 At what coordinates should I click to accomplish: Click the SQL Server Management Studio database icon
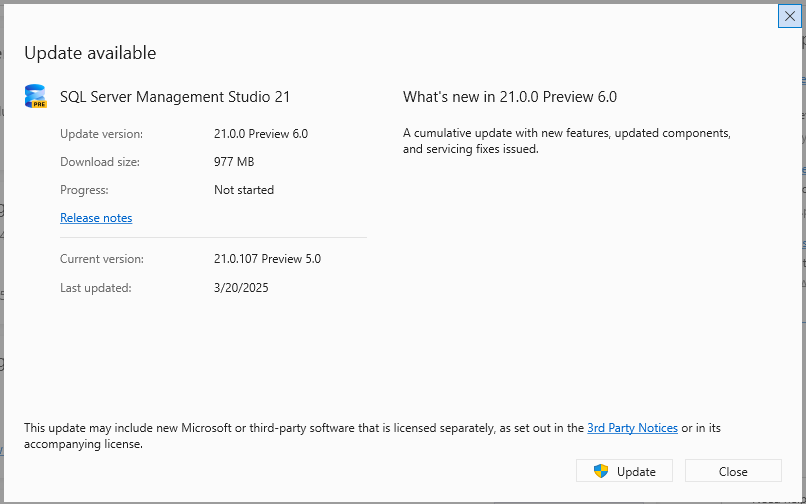(x=36, y=97)
